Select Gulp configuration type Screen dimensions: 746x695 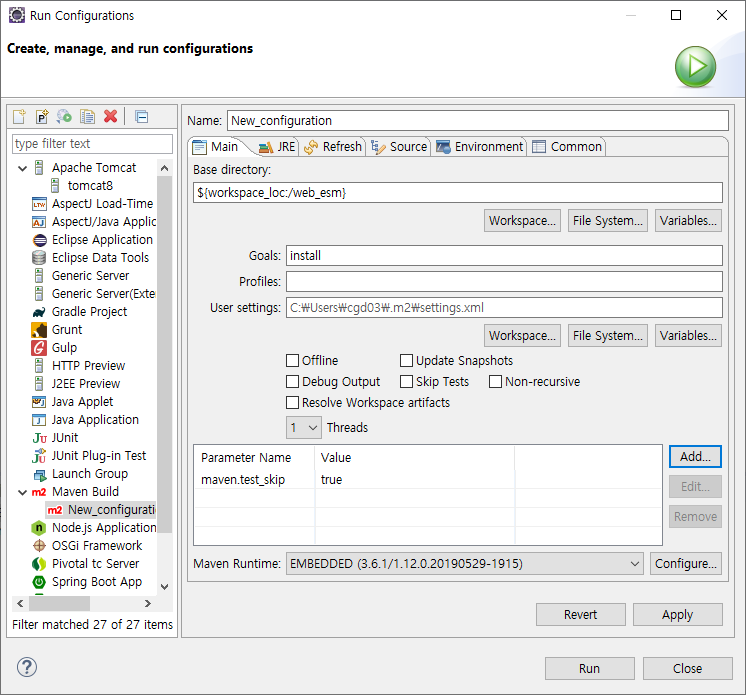[x=64, y=348]
